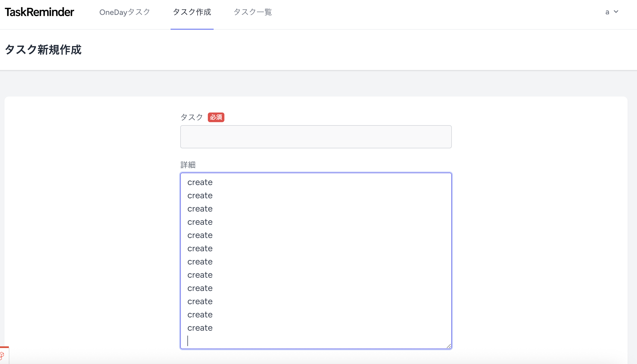Grab the 詳細 textarea resize handle
The image size is (637, 364).
tap(448, 346)
